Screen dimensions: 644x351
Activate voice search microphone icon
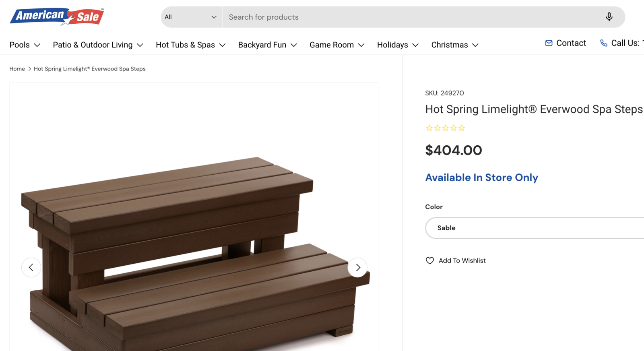(609, 17)
